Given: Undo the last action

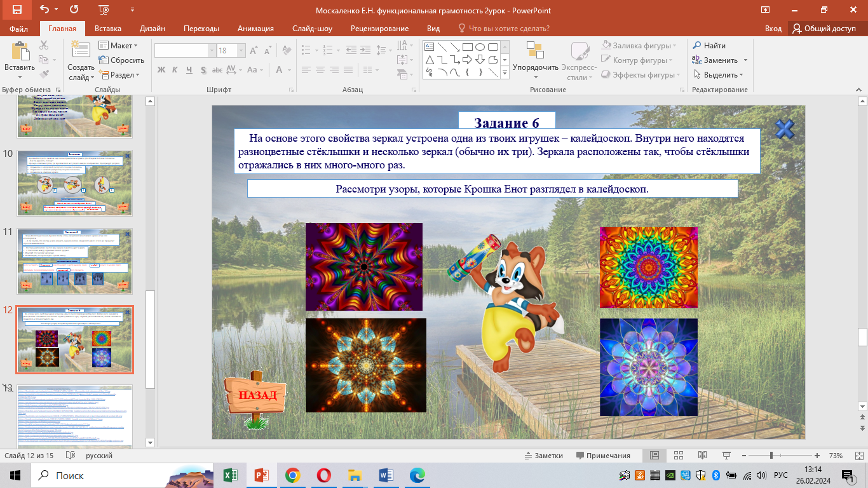Looking at the screenshot, I should click(x=44, y=10).
